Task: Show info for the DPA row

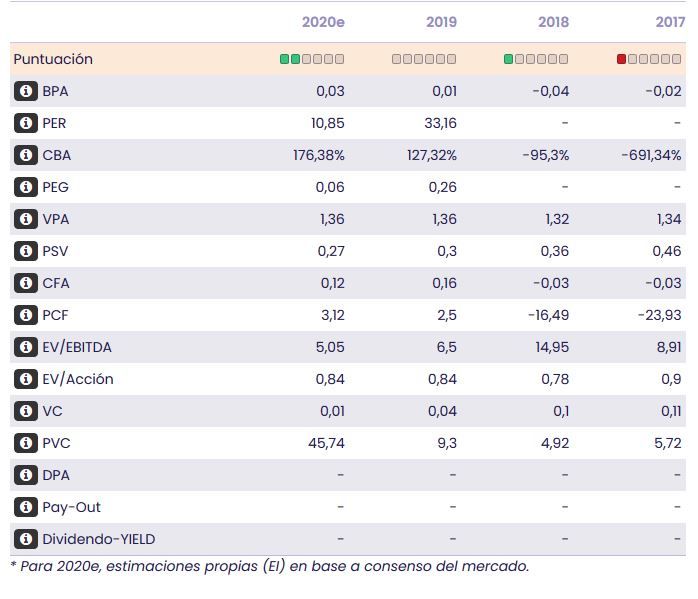Action: pyautogui.click(x=25, y=475)
